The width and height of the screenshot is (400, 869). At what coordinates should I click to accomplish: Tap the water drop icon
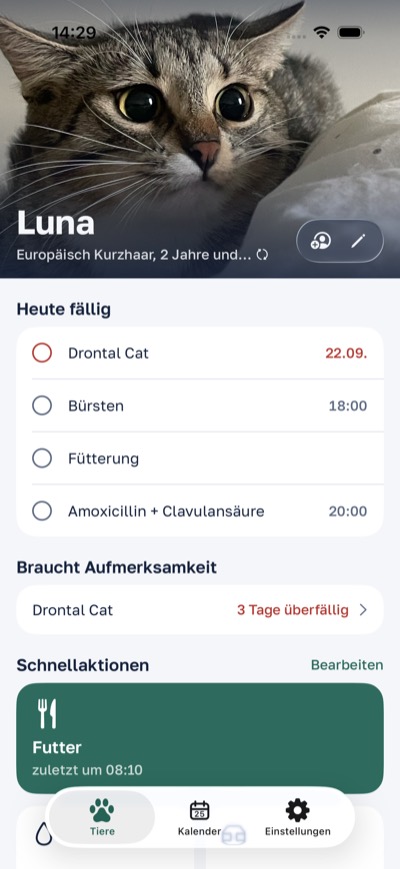44,833
